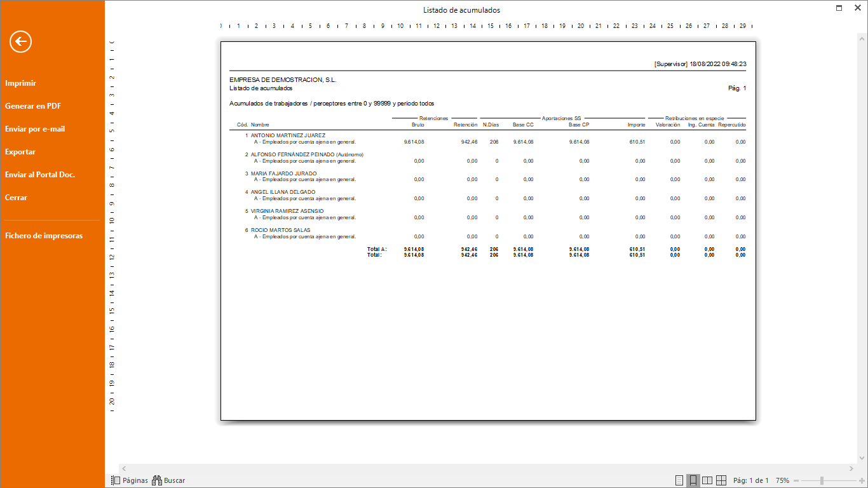The image size is (868, 488).
Task: Click the Aportaciones SS group header
Action: [x=561, y=118]
